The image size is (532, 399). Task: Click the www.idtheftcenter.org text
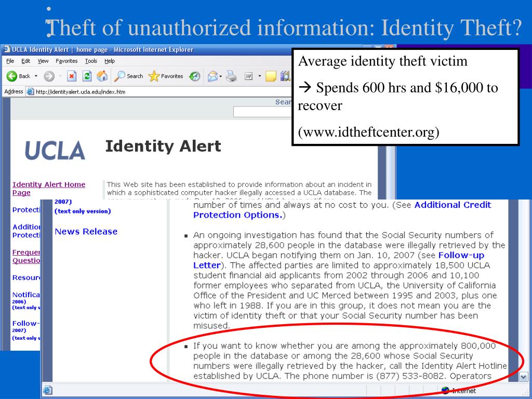point(368,132)
